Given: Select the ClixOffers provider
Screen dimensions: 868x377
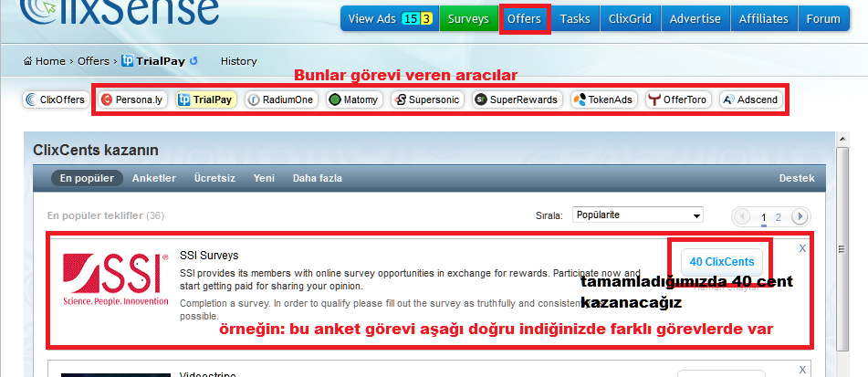Looking at the screenshot, I should [56, 99].
